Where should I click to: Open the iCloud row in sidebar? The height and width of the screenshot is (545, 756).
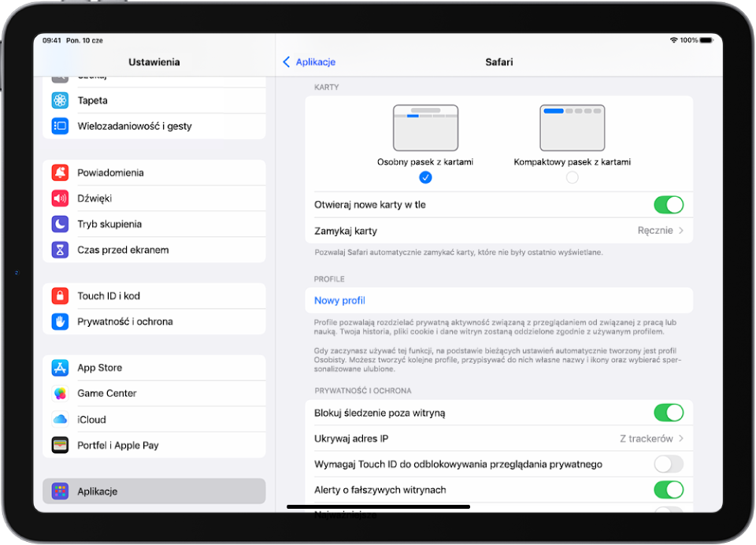coord(154,420)
